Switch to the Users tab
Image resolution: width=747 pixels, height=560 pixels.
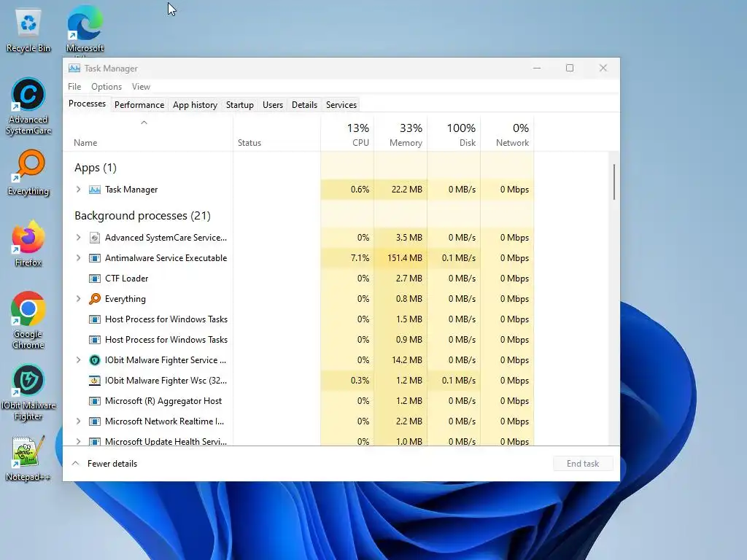[x=273, y=105]
